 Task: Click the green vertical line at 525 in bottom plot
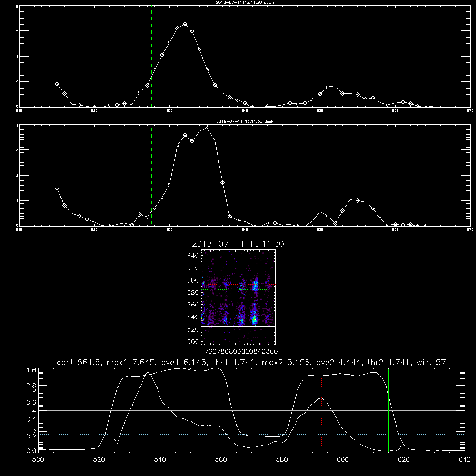point(115,410)
